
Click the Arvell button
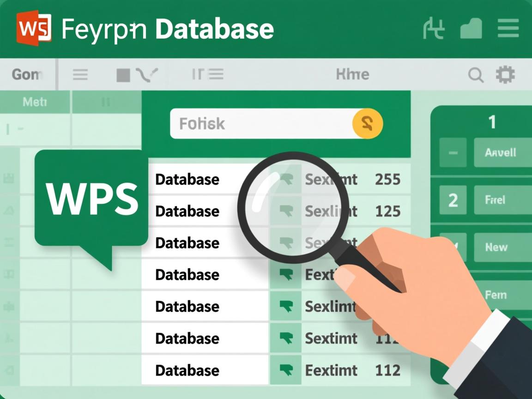(502, 152)
